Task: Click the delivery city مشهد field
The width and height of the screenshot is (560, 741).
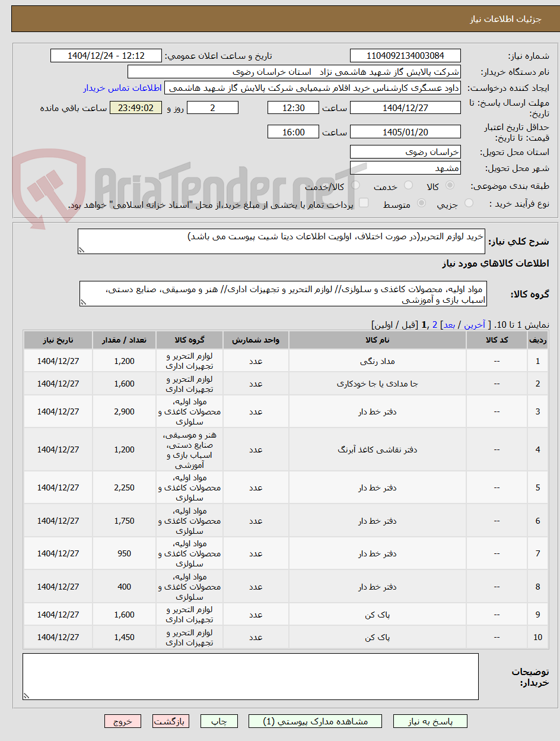Action: coord(405,168)
